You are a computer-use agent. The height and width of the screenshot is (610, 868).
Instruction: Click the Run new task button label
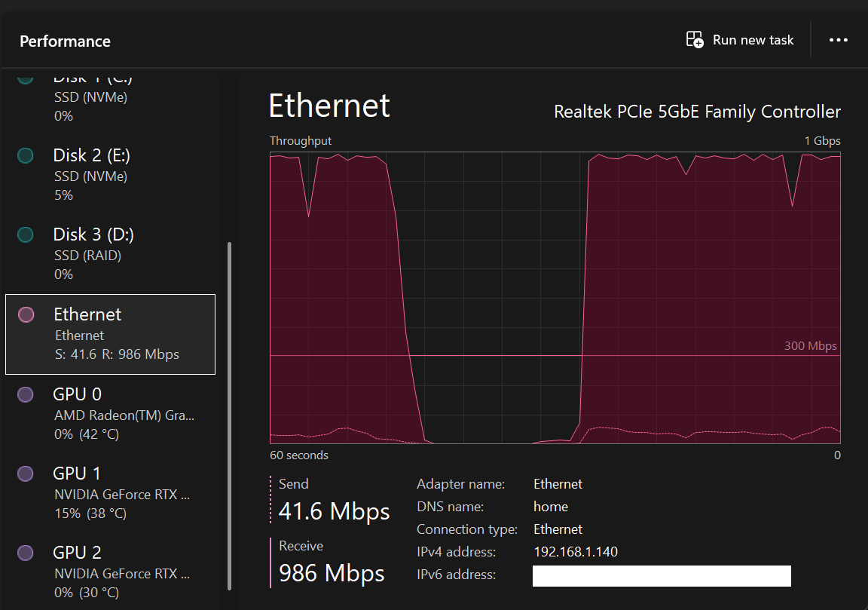pyautogui.click(x=753, y=40)
